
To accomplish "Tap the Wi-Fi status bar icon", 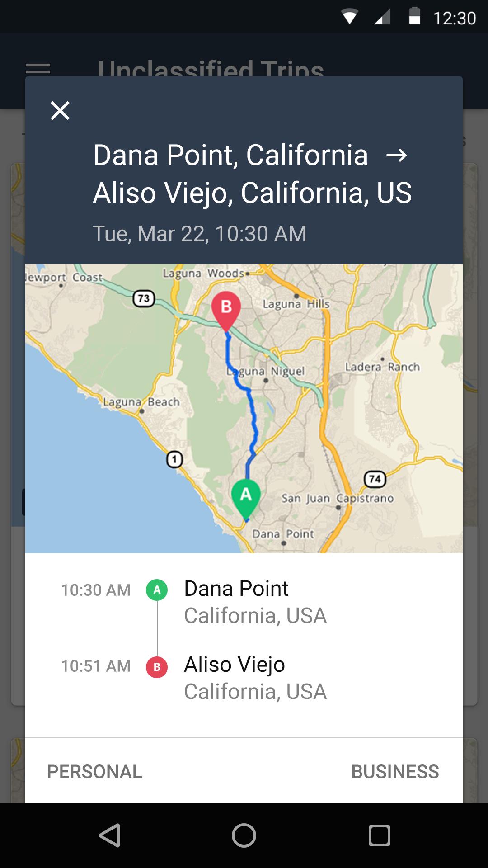I will coord(349,17).
